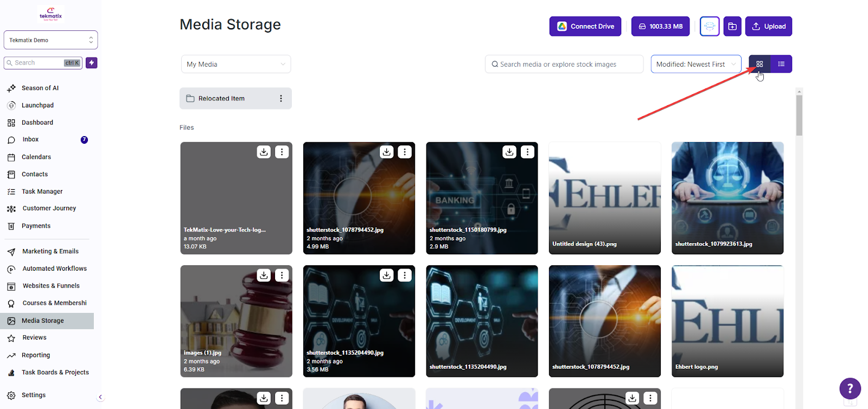Click the scan icon button beside storage size
The width and height of the screenshot is (868, 409).
coord(710,26)
